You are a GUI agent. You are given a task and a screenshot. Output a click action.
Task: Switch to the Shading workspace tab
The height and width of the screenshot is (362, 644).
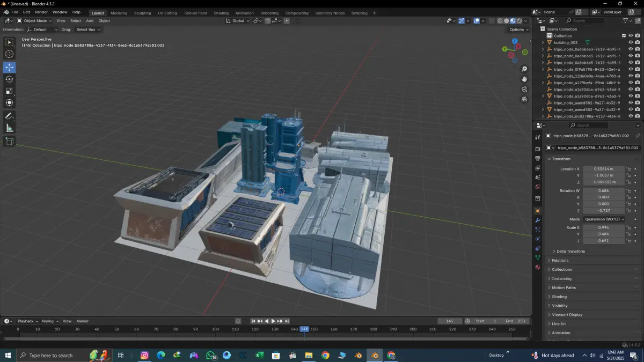coord(221,13)
